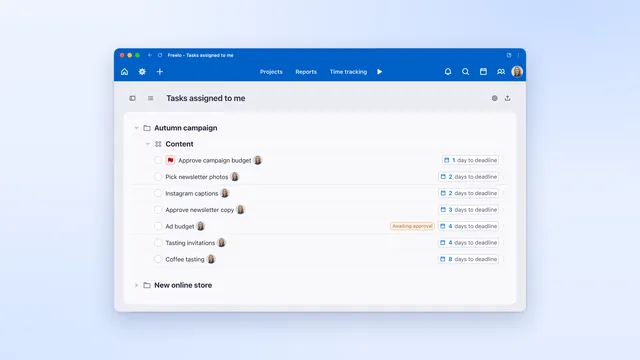Open deadline badge for Ad budget
Screen dimensions: 640x360
[x=469, y=226]
